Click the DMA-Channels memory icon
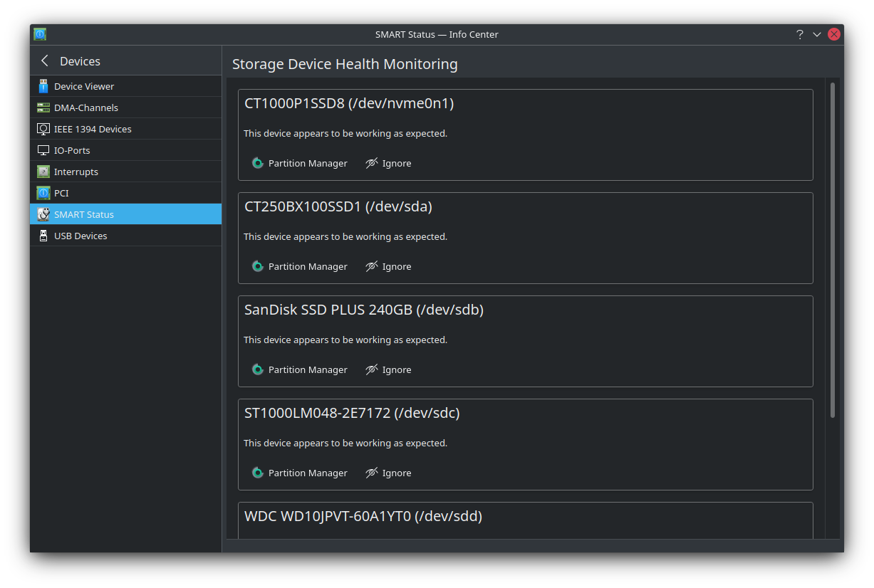The width and height of the screenshot is (874, 588). point(43,107)
